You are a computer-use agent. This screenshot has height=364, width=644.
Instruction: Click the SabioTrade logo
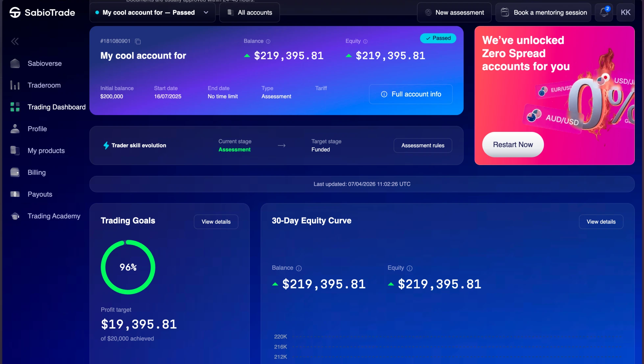click(42, 12)
